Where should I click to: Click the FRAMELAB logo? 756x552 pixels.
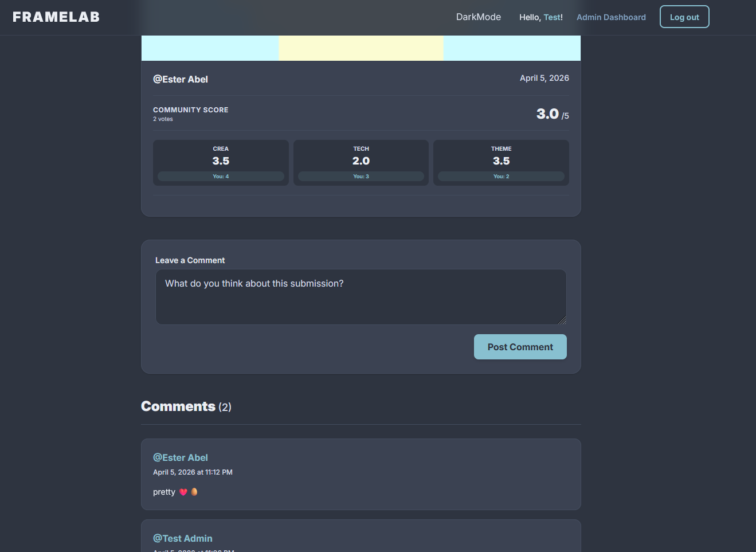click(56, 17)
